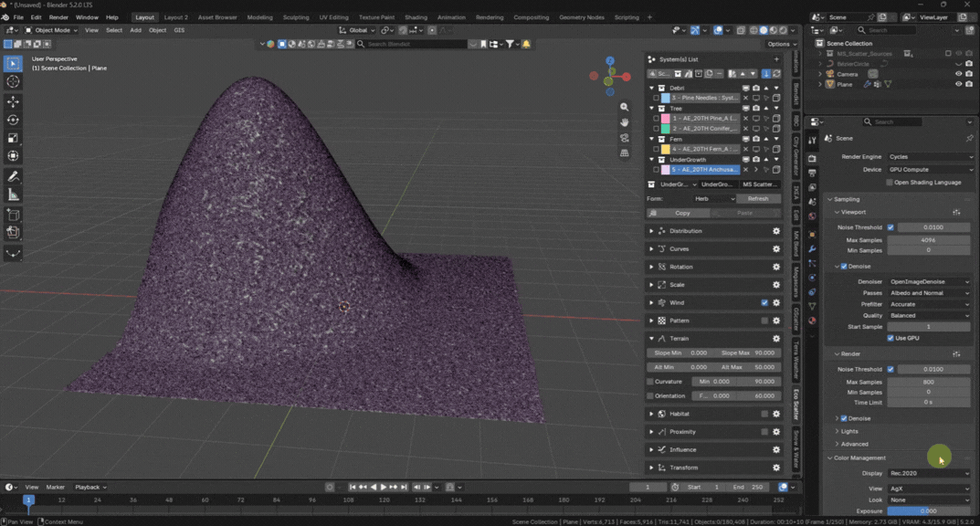Toggle the Curvature checkbox
The image size is (980, 526).
650,382
